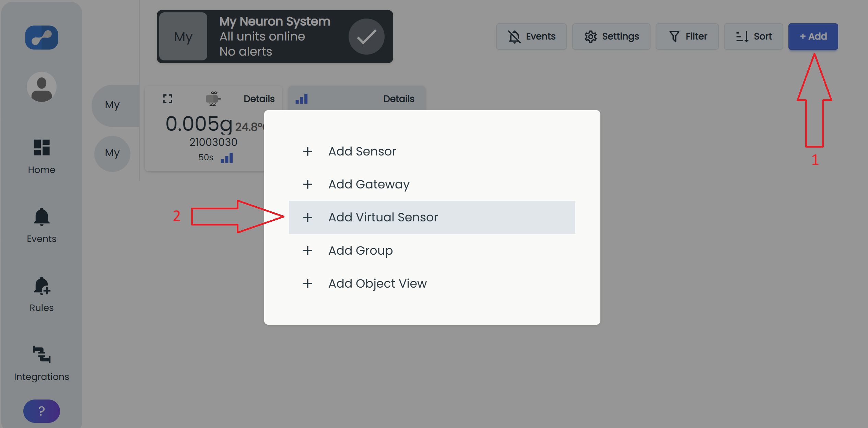Click the 50s last-update time
Screen dimensions: 868x428
point(206,158)
